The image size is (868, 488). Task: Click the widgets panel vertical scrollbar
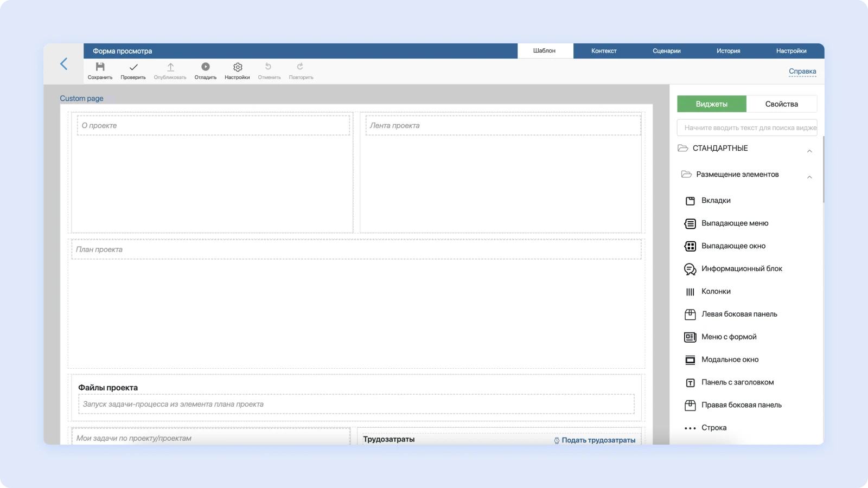[823, 169]
